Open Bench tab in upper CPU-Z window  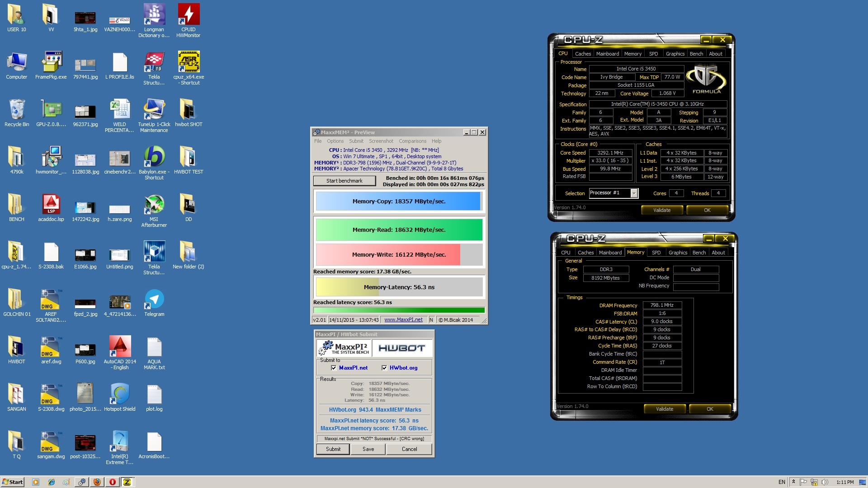click(x=696, y=54)
